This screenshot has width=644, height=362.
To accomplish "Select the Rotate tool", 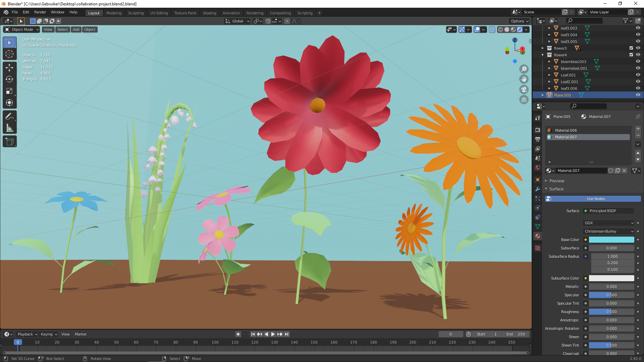I will tap(9, 79).
